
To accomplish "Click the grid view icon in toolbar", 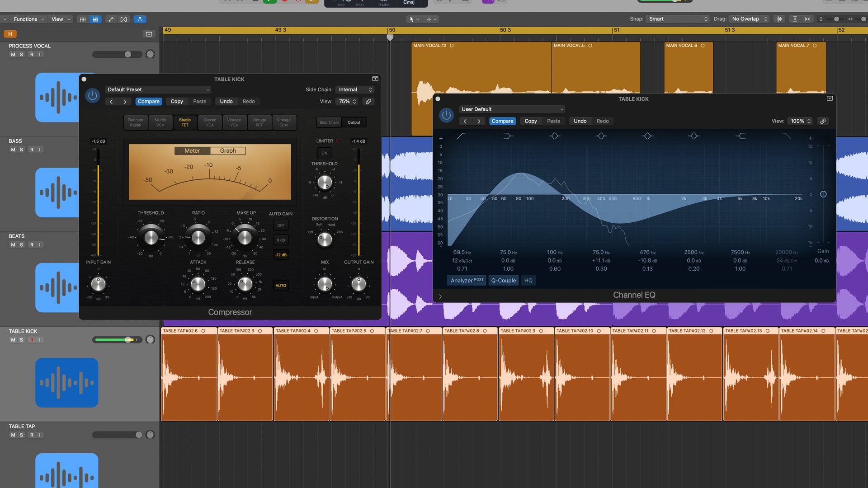I will 83,19.
